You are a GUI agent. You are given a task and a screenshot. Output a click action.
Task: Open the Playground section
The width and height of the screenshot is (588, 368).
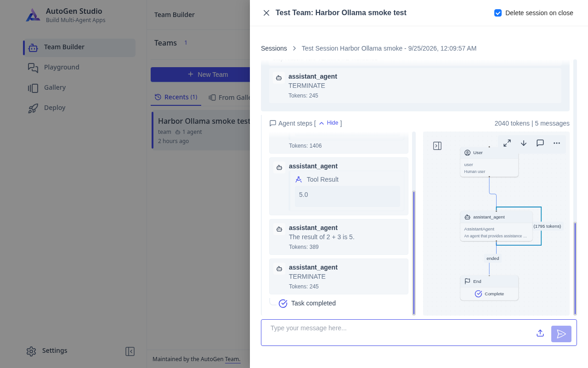[x=79, y=68]
